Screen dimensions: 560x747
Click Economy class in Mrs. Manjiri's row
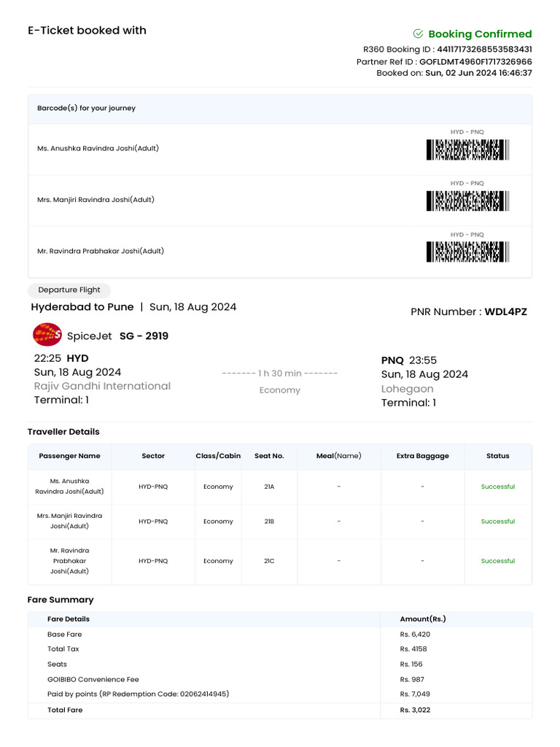[218, 521]
